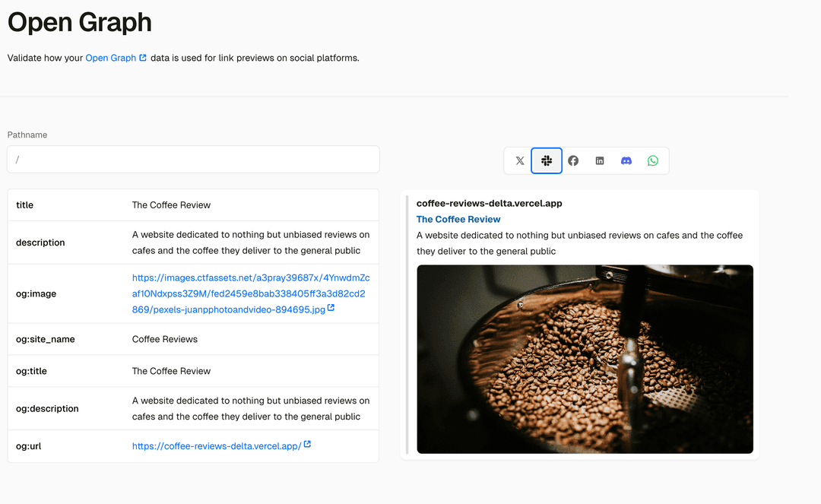821x504 pixels.
Task: Select the Discord preview icon
Action: click(626, 161)
